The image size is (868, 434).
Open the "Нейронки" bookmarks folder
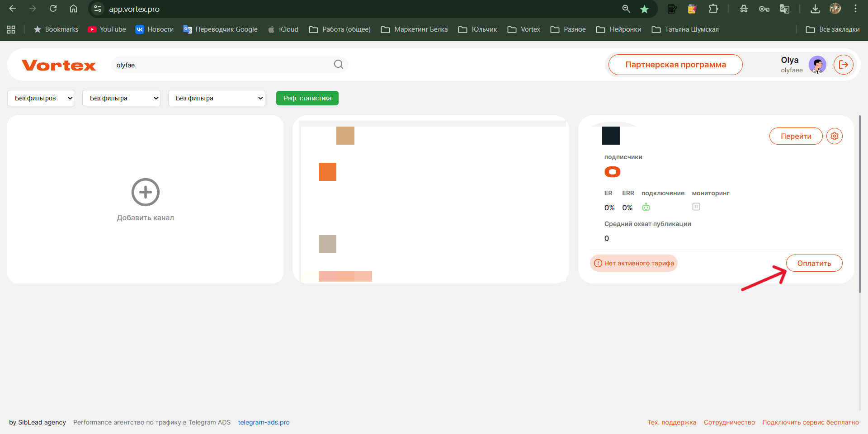[618, 29]
